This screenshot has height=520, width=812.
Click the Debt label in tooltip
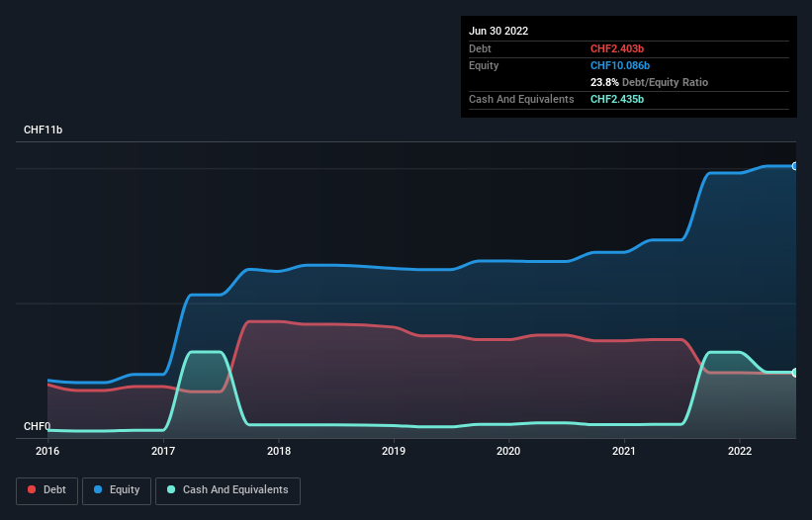tap(480, 48)
